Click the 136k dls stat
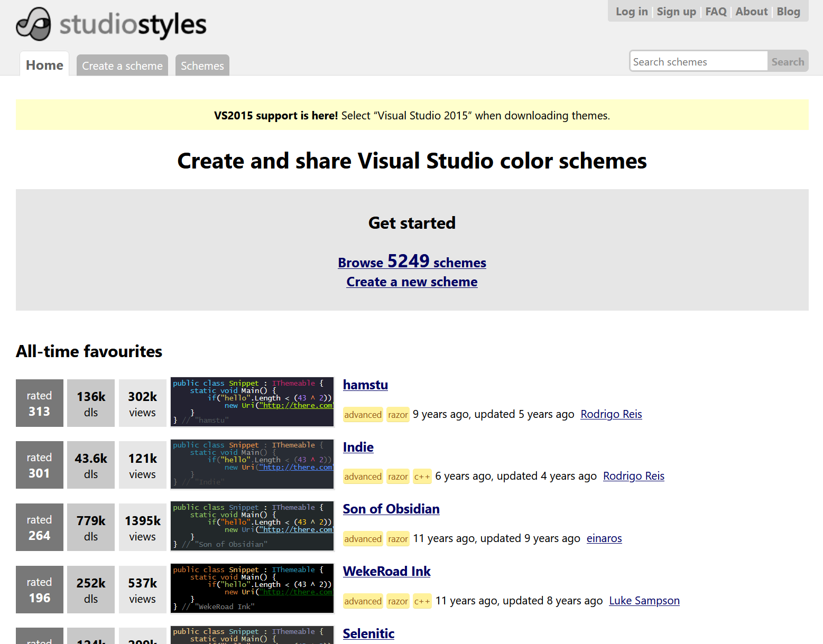The width and height of the screenshot is (823, 644). point(91,403)
